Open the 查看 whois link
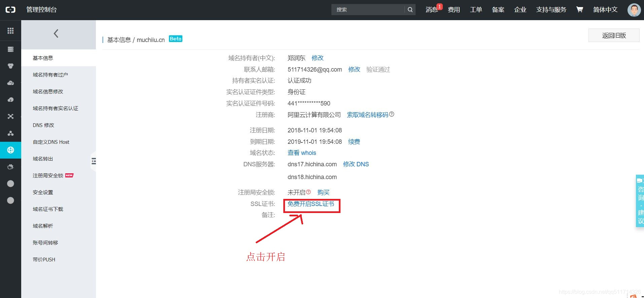Image resolution: width=644 pixels, height=298 pixels. (x=302, y=153)
